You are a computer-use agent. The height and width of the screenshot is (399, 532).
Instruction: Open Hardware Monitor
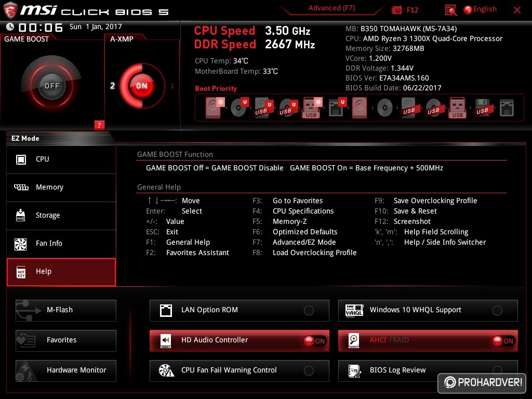[x=66, y=370]
